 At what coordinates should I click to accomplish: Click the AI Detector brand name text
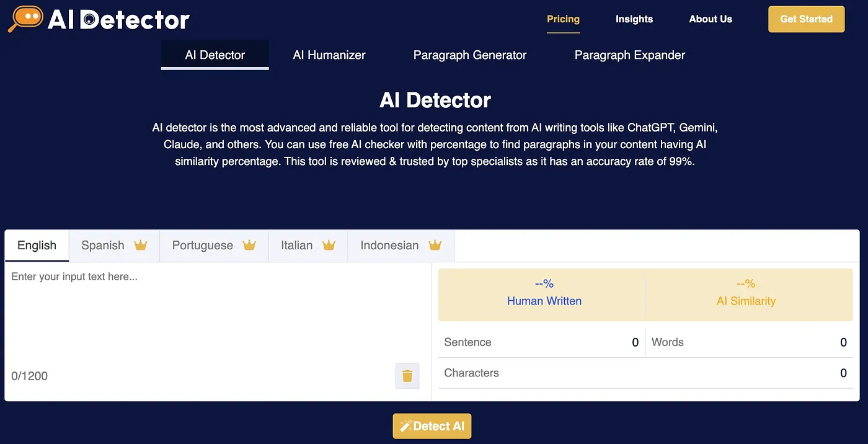pyautogui.click(x=119, y=20)
